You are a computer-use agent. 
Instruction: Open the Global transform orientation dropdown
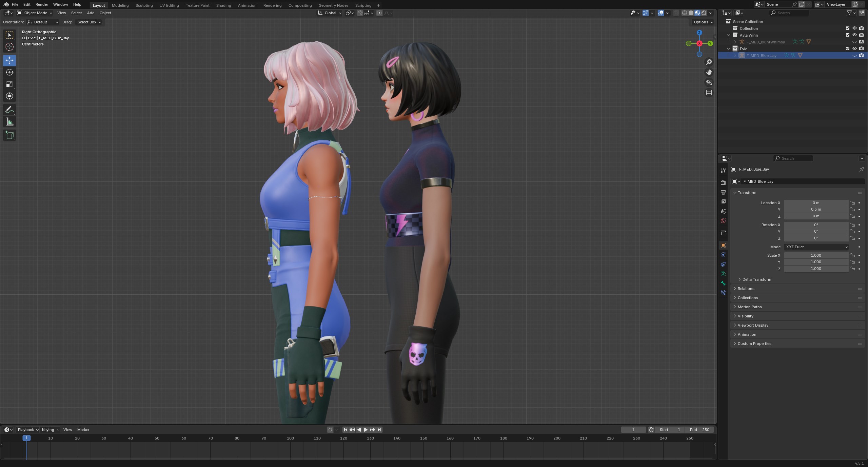[329, 13]
